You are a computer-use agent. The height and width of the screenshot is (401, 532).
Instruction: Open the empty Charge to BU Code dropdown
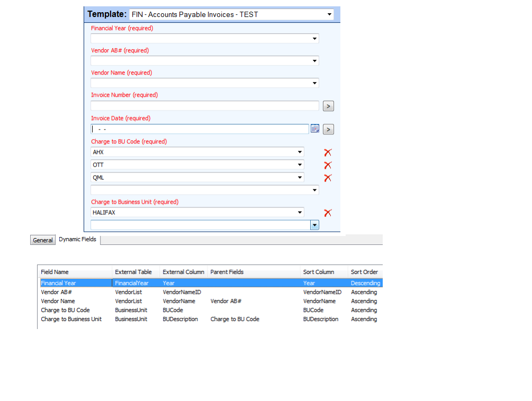(x=314, y=190)
